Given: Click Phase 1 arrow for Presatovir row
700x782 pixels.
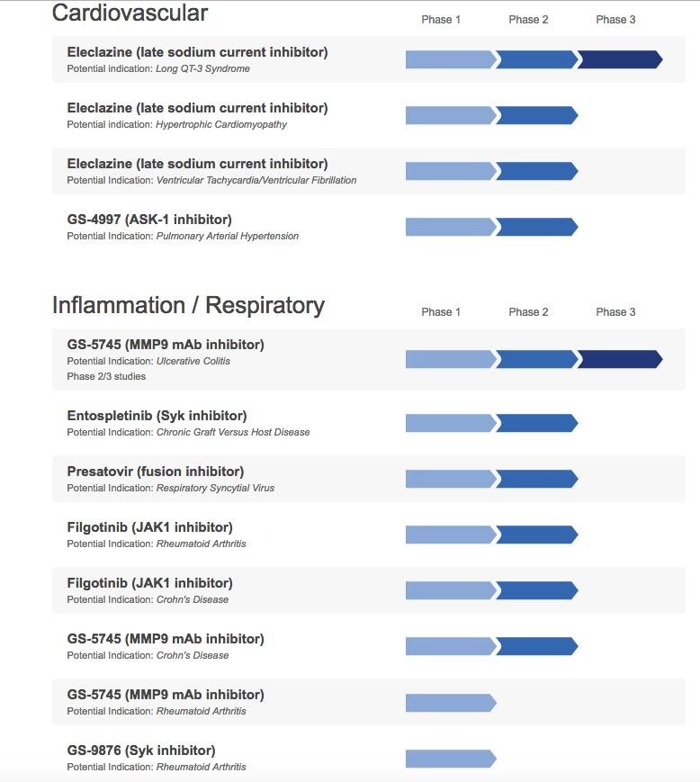Looking at the screenshot, I should point(450,479).
